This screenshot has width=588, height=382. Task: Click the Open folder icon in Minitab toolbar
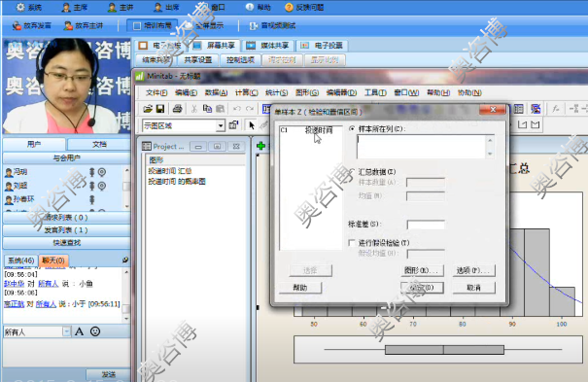(148, 109)
